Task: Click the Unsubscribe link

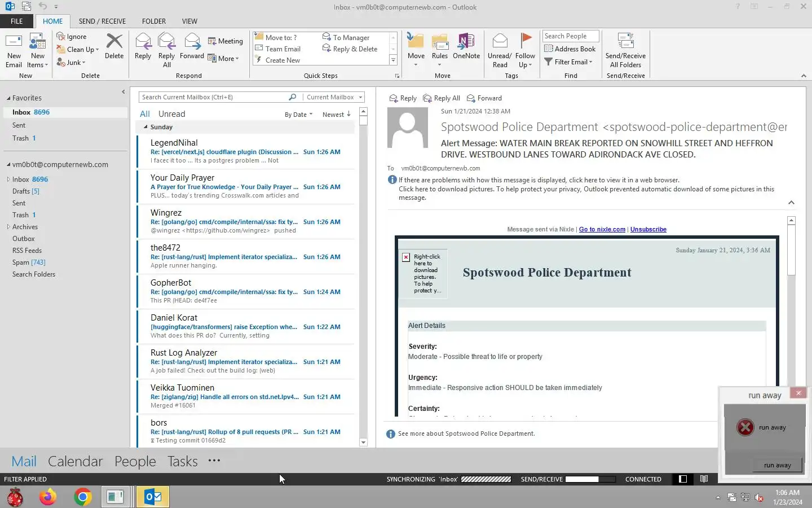Action: click(648, 229)
